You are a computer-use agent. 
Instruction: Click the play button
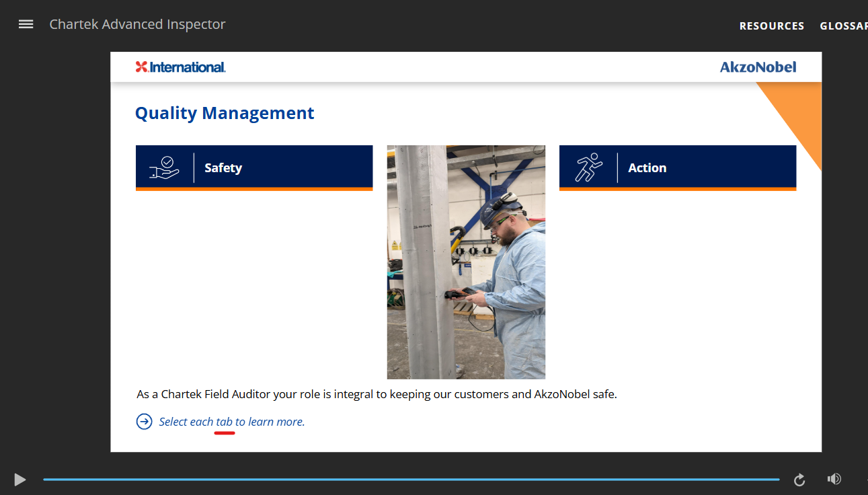click(20, 480)
